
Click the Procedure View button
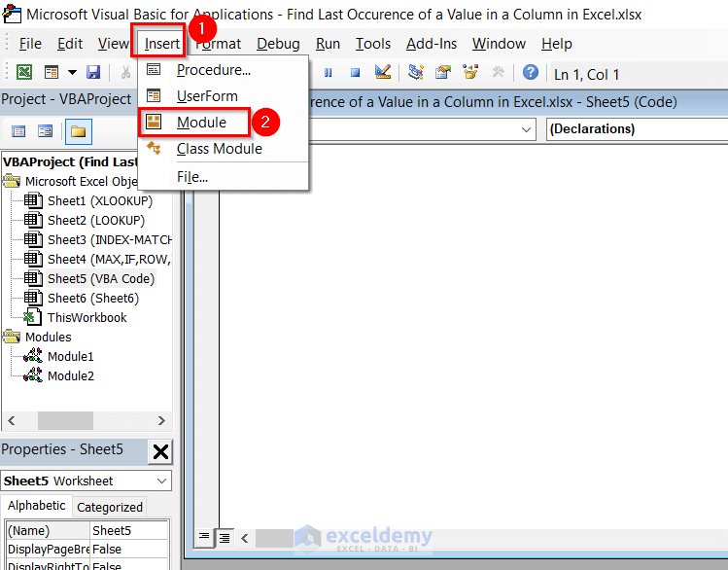coord(204,538)
